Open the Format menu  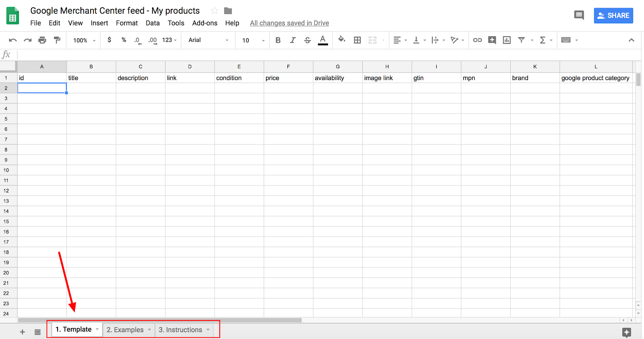(127, 23)
